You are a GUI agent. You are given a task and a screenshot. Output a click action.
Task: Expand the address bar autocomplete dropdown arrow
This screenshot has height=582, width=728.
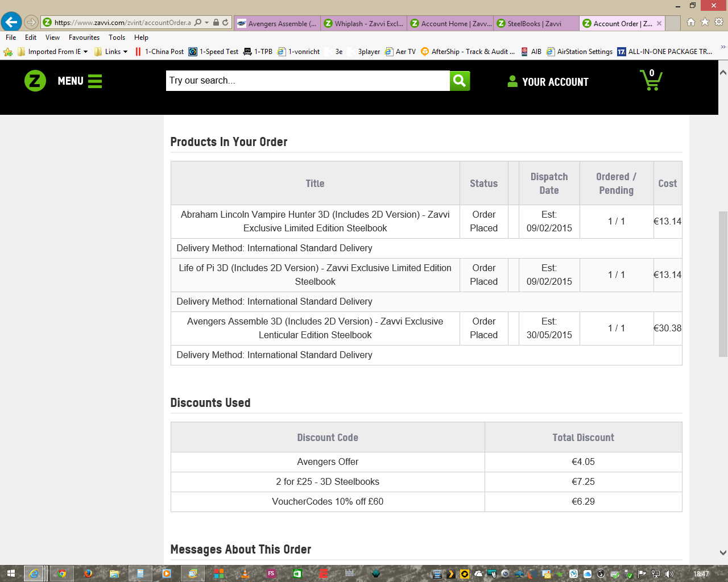(x=207, y=23)
